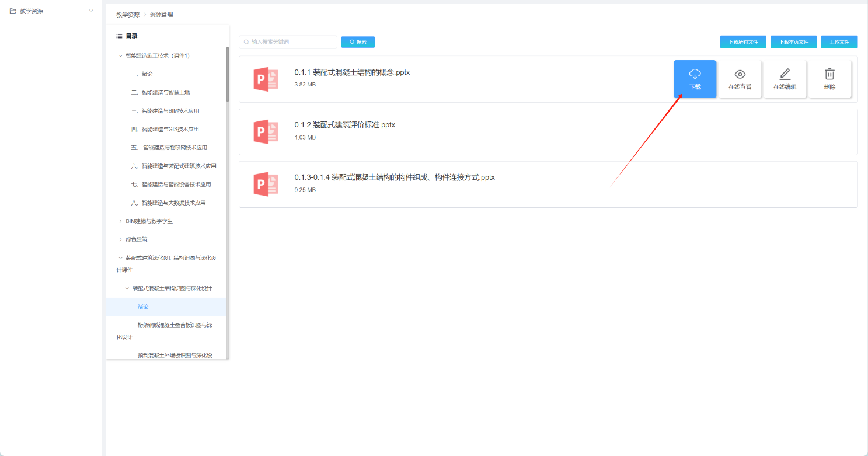Select 八、智能建造与大数据技术应用 in the tree

tap(168, 203)
